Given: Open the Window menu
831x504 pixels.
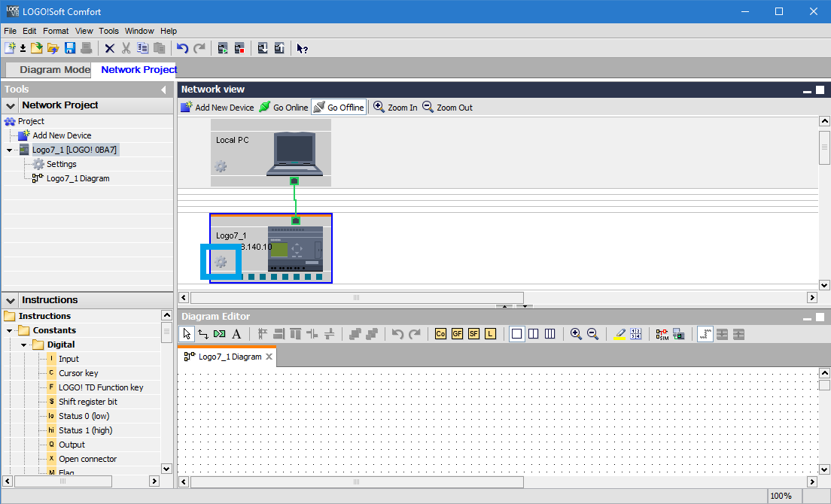Looking at the screenshot, I should tap(139, 31).
